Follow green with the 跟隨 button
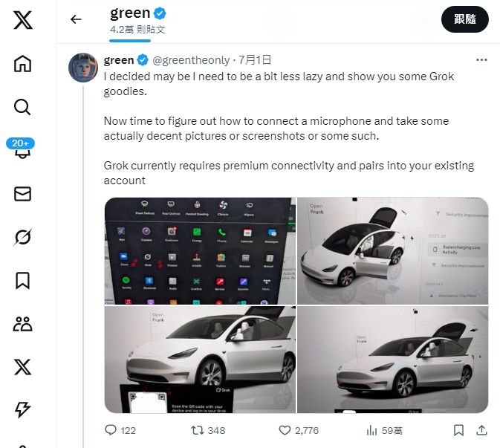 tap(464, 19)
